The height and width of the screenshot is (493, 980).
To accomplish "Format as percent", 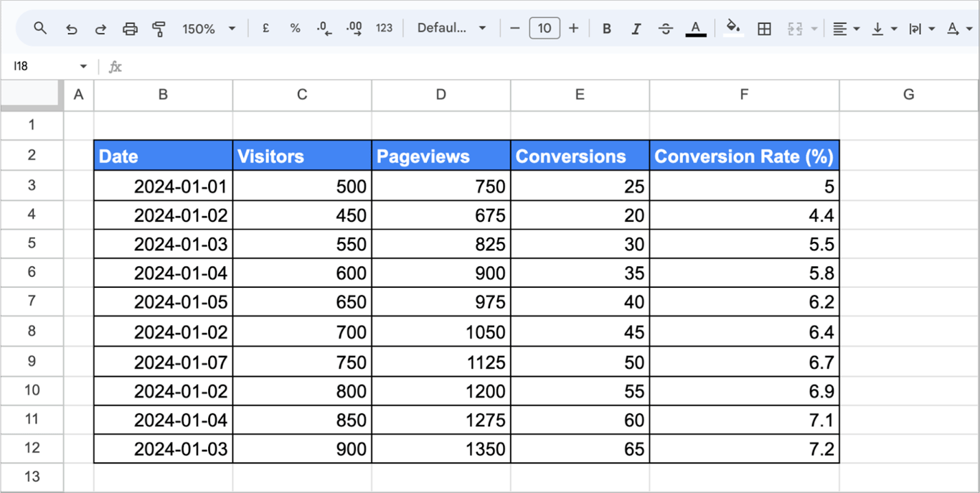I will coord(295,28).
